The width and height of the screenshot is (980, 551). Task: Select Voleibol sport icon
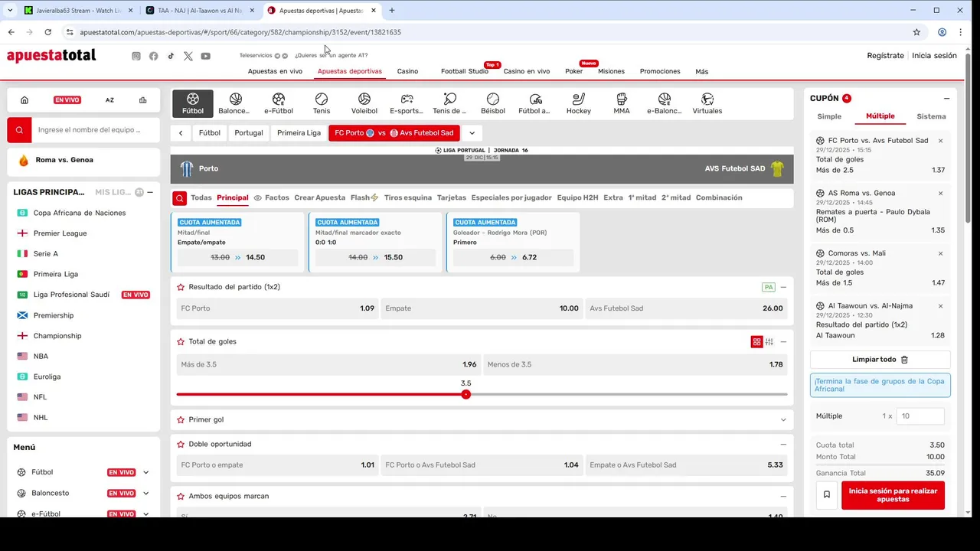point(364,104)
